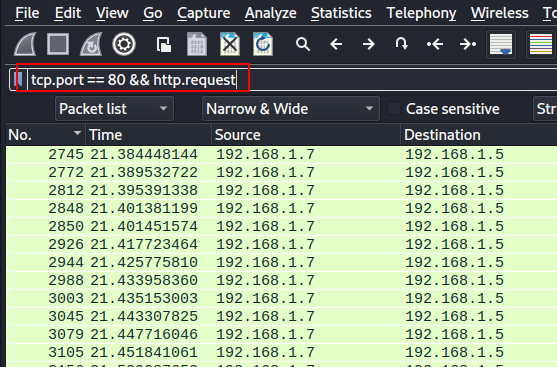This screenshot has width=557, height=367.
Task: Click source IP in packet 2812 row
Action: click(x=265, y=190)
